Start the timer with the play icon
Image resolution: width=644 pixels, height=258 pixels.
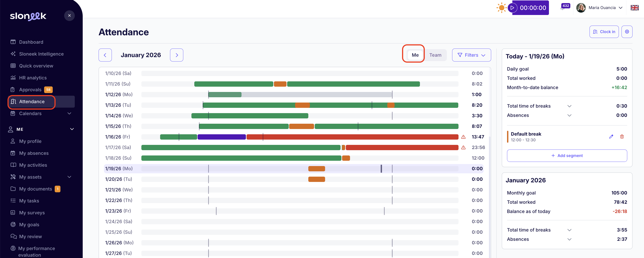click(x=512, y=8)
